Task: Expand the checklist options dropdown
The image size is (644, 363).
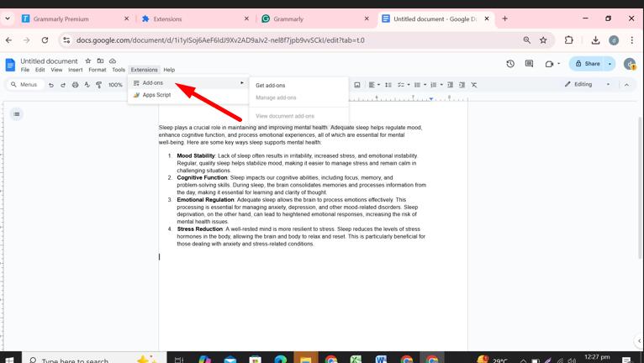Action: (x=408, y=85)
